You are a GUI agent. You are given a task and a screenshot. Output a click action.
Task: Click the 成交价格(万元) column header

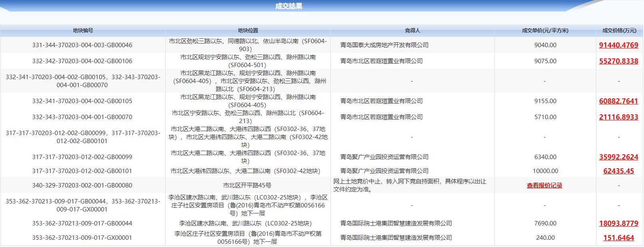point(619,31)
